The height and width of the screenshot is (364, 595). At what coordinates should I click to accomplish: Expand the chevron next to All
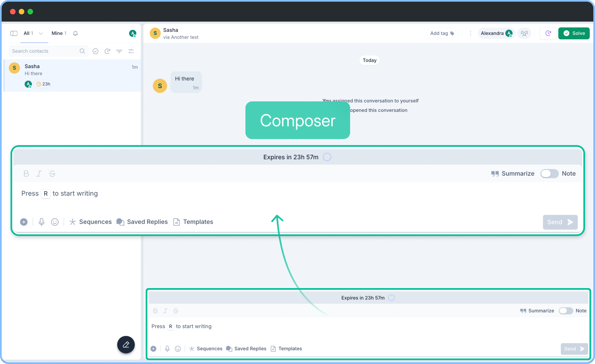click(x=41, y=33)
